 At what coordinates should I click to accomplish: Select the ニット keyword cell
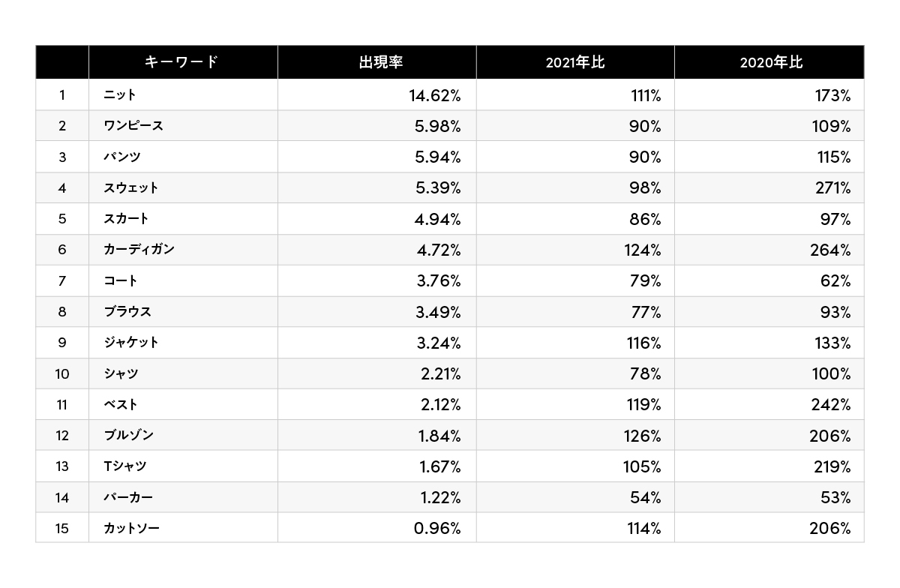(x=120, y=95)
